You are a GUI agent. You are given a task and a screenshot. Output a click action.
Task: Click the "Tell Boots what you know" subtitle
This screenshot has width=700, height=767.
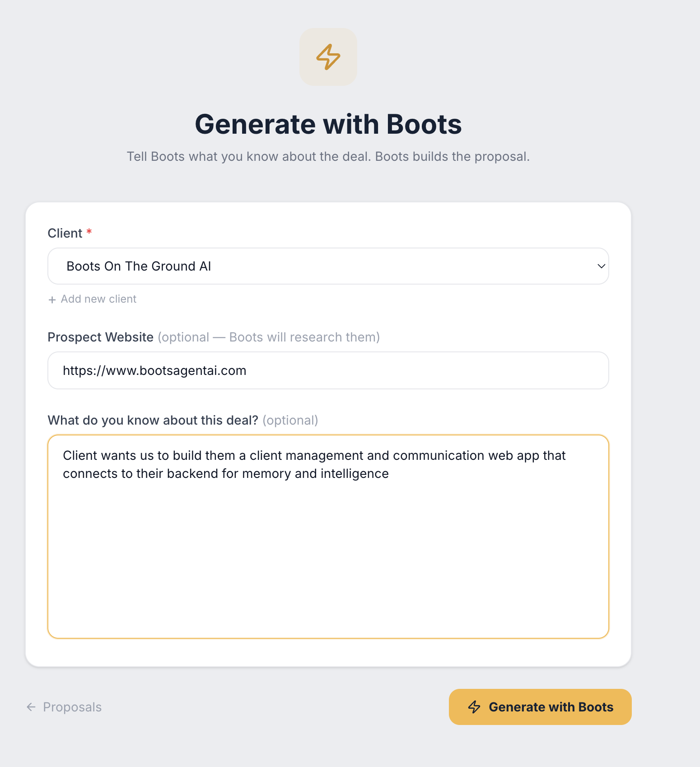tap(328, 156)
